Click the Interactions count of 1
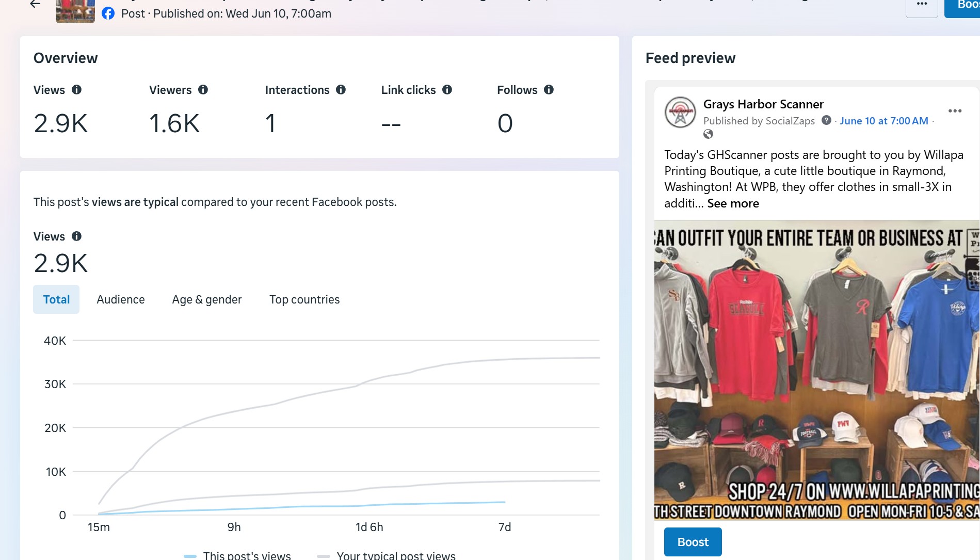This screenshot has height=560, width=980. [x=270, y=123]
